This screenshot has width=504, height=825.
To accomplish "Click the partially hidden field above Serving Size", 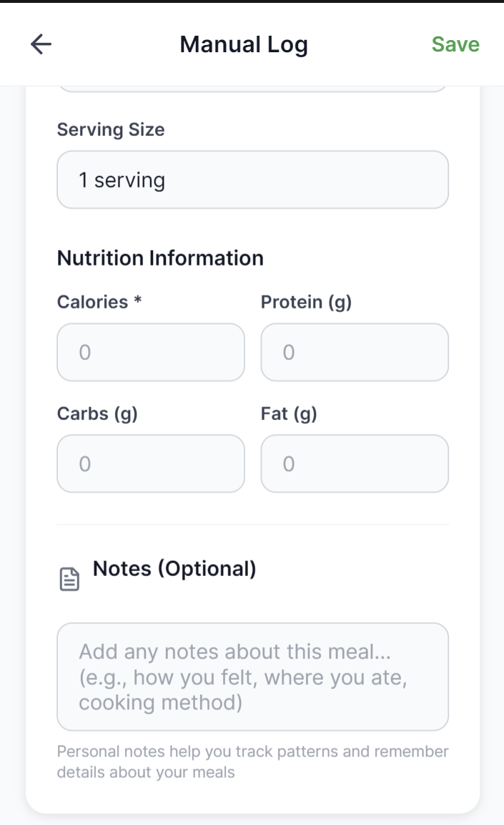I will 252,88.
